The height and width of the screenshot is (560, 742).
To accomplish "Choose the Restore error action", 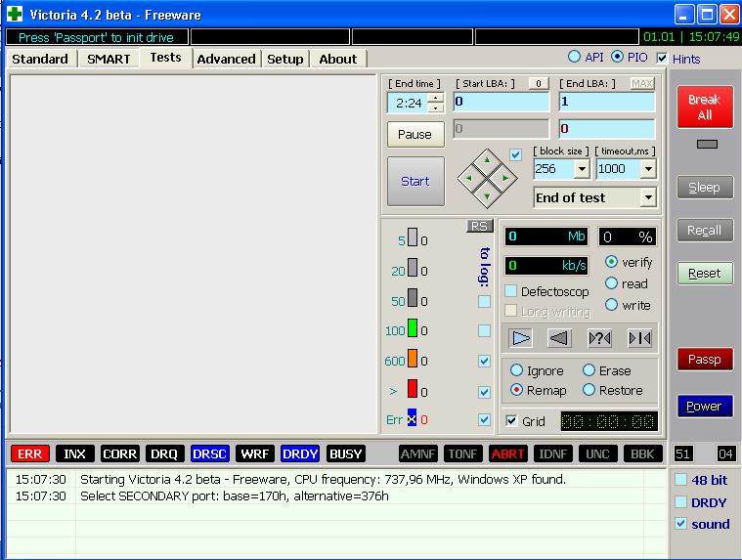I will [x=589, y=390].
